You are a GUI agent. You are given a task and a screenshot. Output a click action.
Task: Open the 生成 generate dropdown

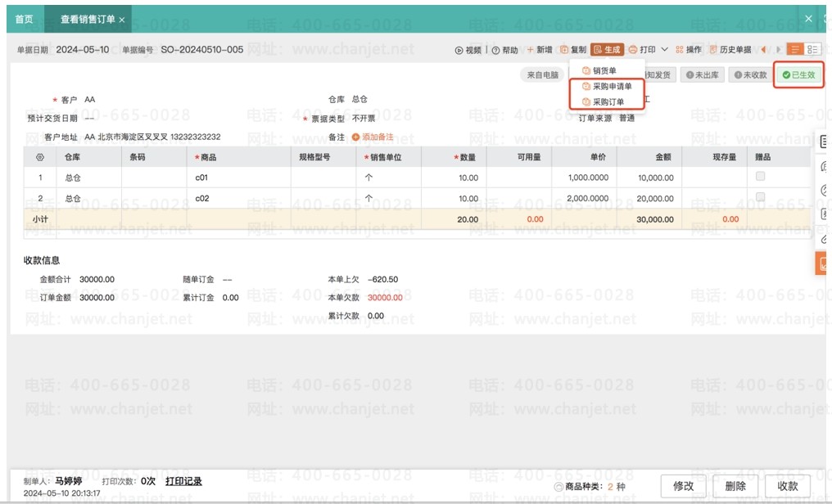coord(607,50)
